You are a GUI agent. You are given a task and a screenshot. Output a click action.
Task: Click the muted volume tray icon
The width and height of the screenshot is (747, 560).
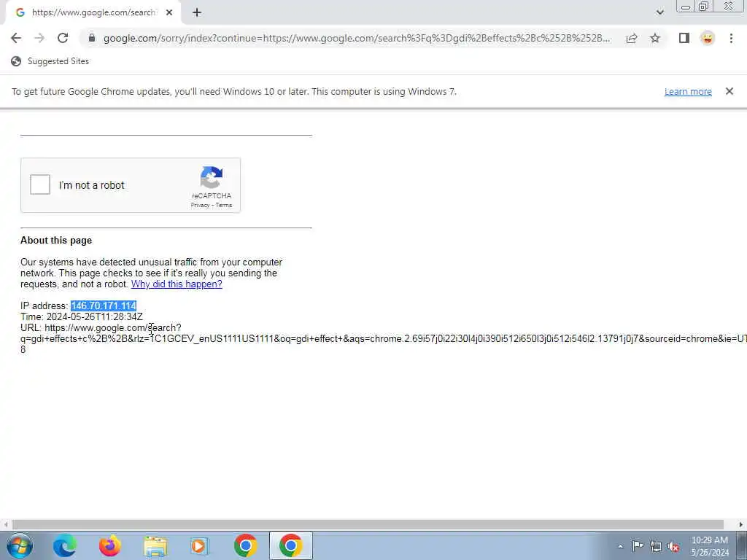pyautogui.click(x=673, y=547)
